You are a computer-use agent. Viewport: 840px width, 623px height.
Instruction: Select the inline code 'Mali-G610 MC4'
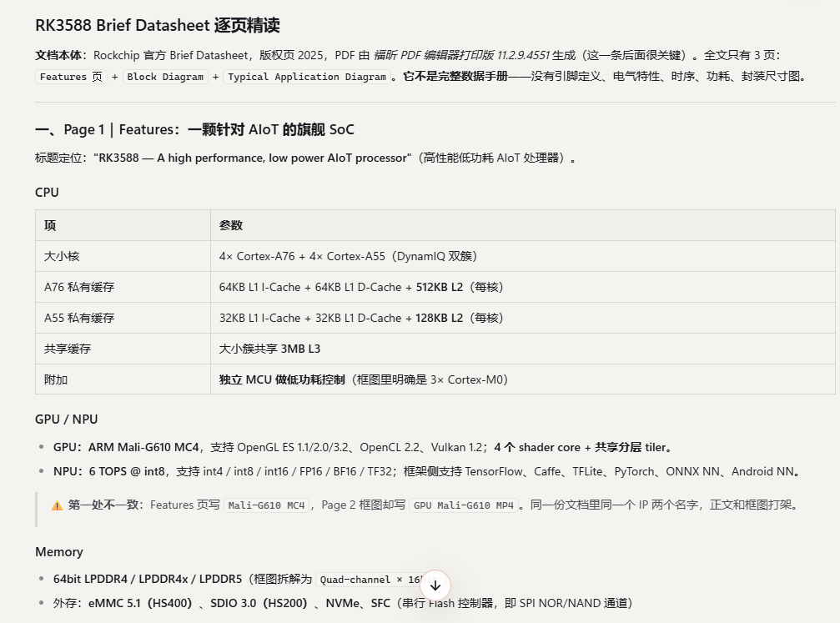pyautogui.click(x=266, y=505)
